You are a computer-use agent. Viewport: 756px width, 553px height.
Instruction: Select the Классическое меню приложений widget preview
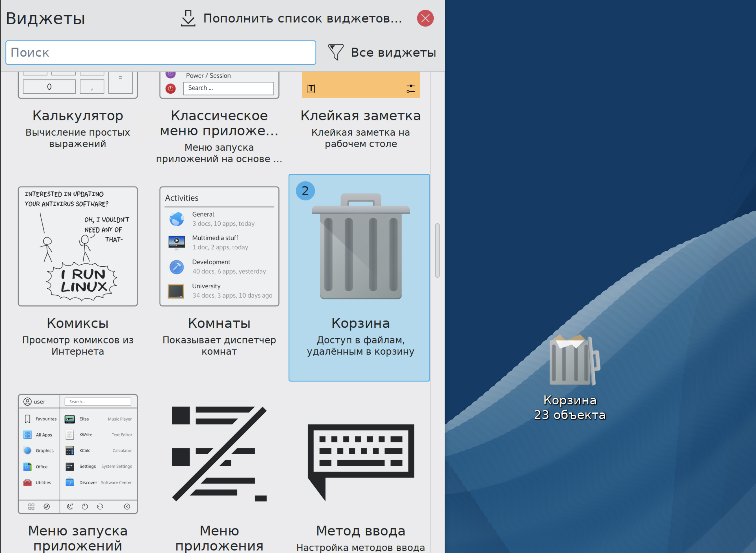pyautogui.click(x=220, y=85)
